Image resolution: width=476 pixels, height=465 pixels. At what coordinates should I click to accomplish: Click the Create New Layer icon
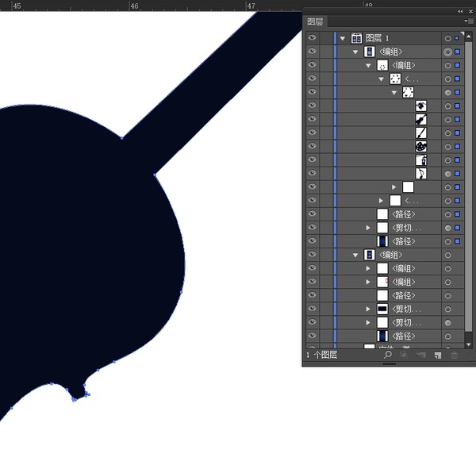438,355
